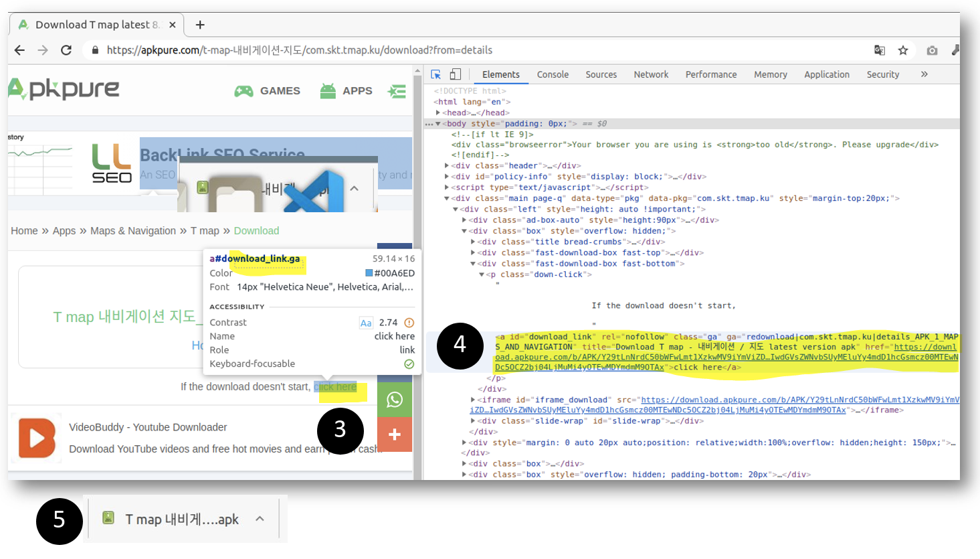Click the downloaded 'T map 내비게....apk' item
The image size is (980, 559).
(x=181, y=520)
